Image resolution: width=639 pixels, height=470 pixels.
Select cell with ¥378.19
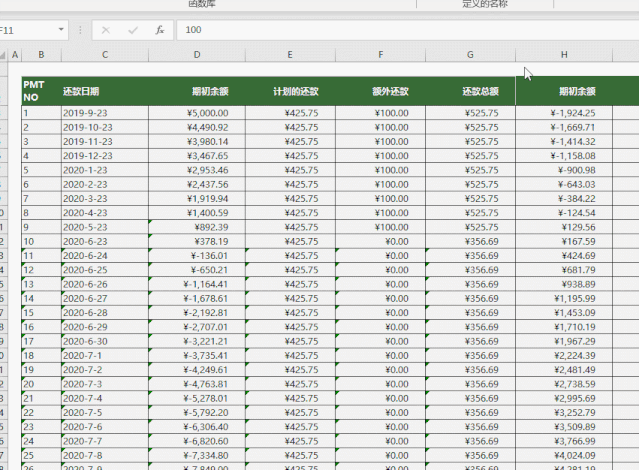pos(197,241)
